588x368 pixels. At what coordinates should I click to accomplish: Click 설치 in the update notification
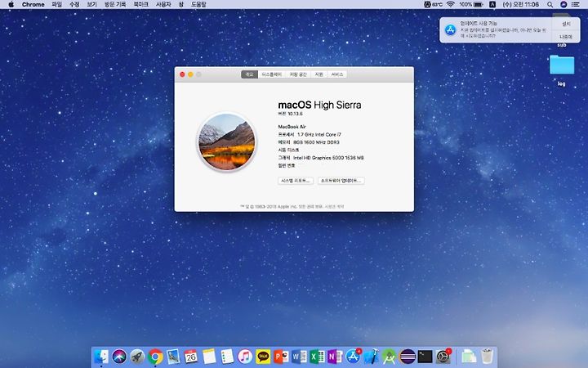point(566,24)
